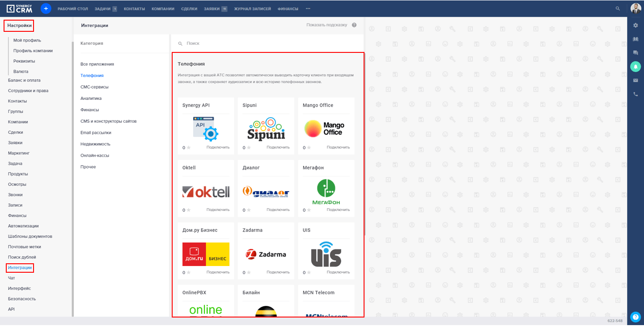Select the Онлайн-кассы category
The image size is (644, 326).
pos(95,155)
